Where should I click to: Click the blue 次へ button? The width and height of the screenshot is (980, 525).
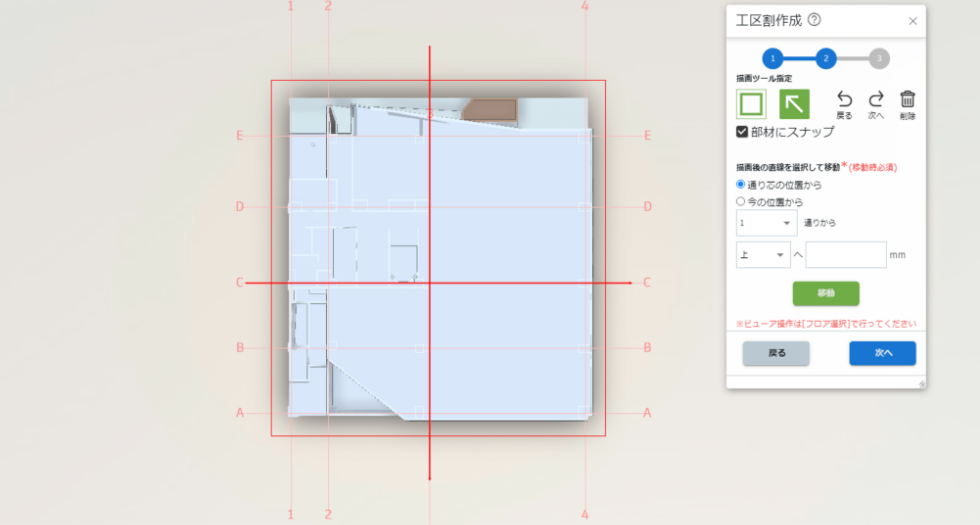pos(882,353)
